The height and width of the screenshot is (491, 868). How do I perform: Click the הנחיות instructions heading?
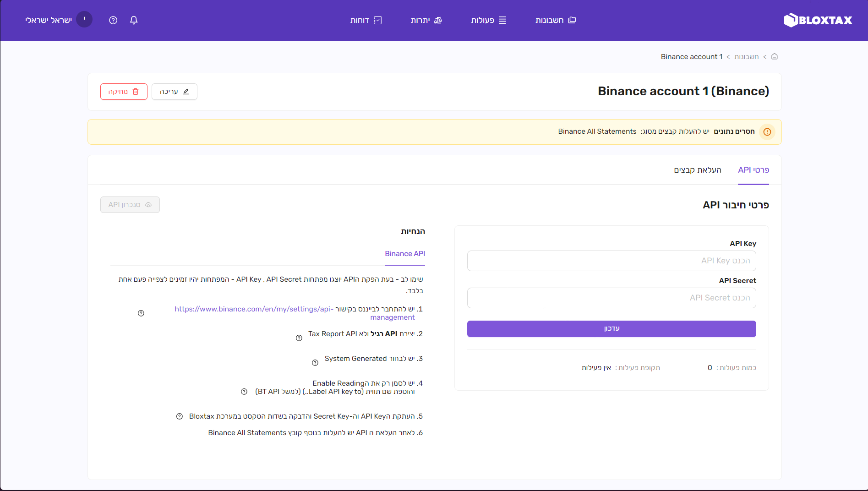pyautogui.click(x=413, y=232)
